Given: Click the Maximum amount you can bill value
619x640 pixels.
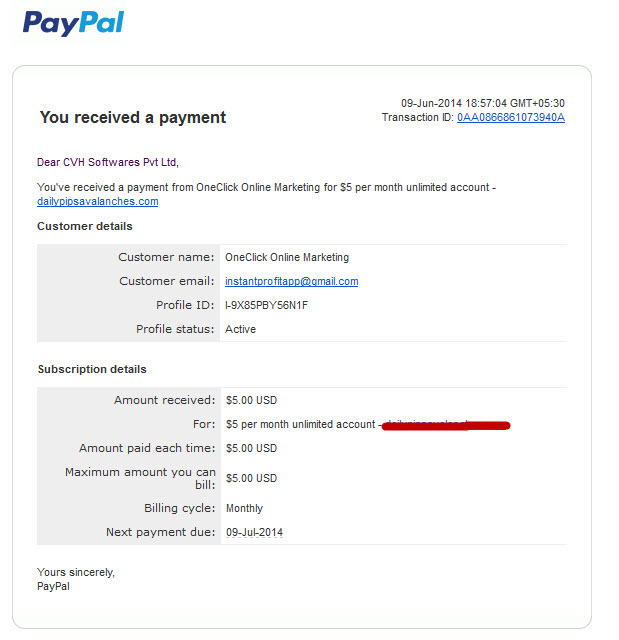Looking at the screenshot, I should (251, 478).
